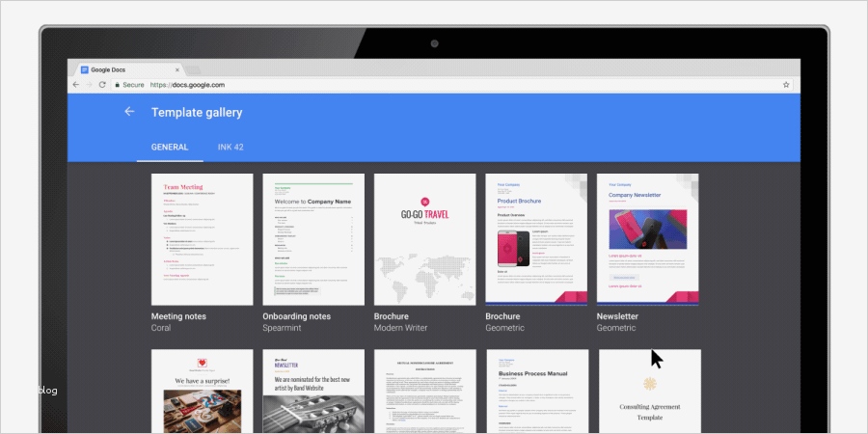Choose the Company Newsletter Geometric template
Screen dimensions: 868x434
648,239
